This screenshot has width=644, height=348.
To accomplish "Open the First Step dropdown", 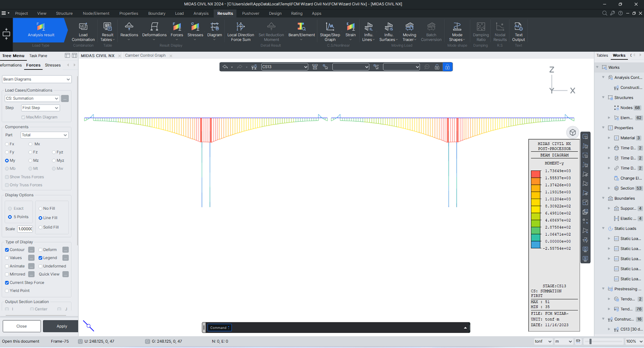I will 40,108.
